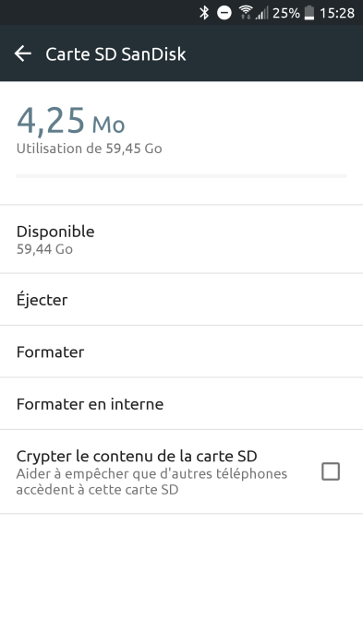363x644 pixels.
Task: Tap the do-not-disturb status icon
Action: point(224,13)
